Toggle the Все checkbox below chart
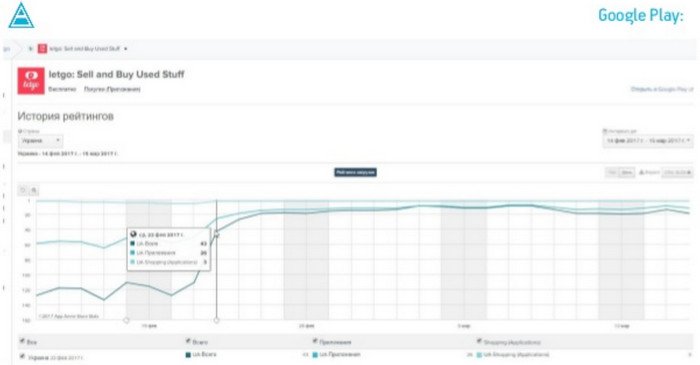This screenshot has width=700, height=365. [x=22, y=341]
